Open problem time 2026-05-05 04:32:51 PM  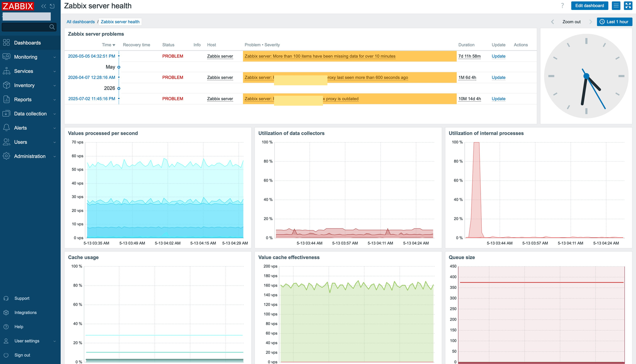91,56
